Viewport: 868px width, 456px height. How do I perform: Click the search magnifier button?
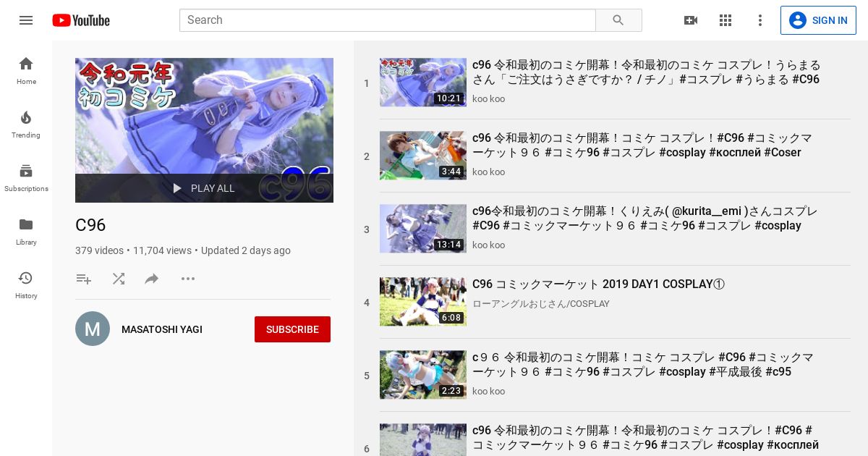618,20
